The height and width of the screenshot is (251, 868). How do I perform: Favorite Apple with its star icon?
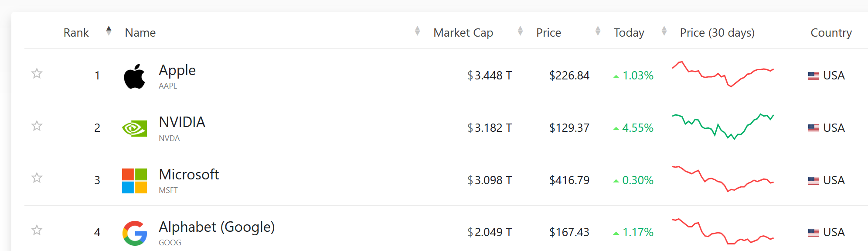(x=37, y=73)
